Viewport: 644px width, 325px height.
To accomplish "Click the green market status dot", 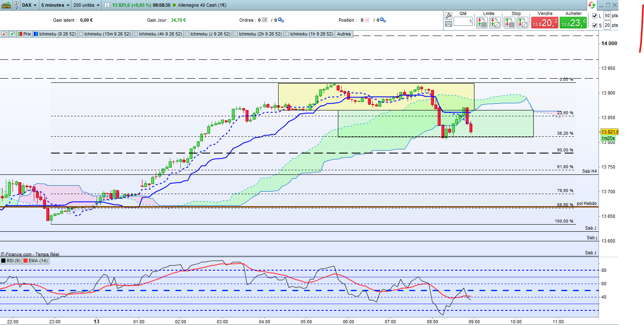I will point(174,5).
